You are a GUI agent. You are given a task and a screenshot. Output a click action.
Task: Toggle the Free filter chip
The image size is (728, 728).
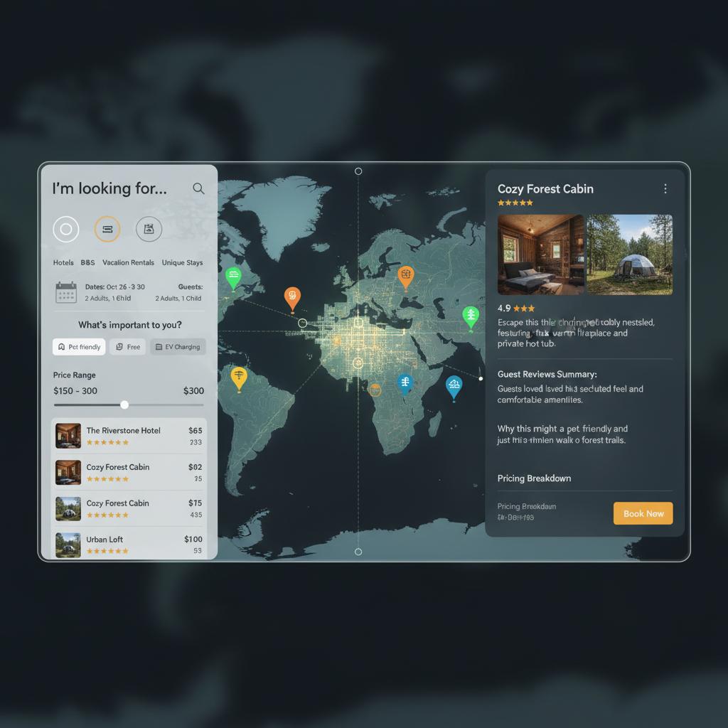click(x=128, y=347)
